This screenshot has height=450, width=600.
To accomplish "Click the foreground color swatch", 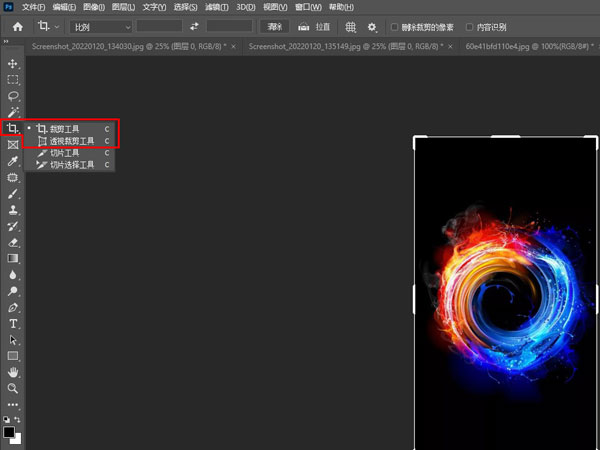I will (x=9, y=432).
